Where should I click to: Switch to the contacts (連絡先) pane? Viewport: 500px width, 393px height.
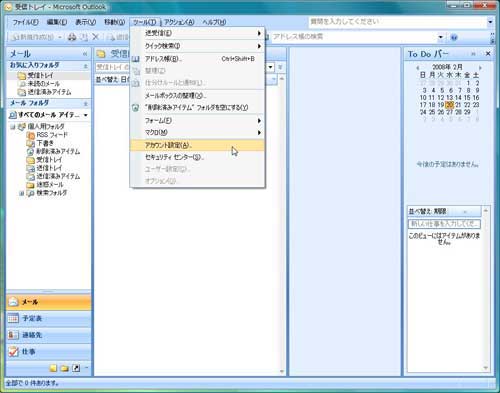[48, 335]
